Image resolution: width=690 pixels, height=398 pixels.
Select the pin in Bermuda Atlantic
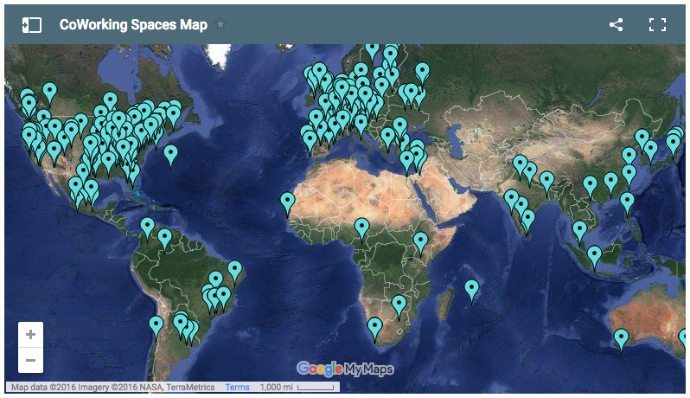pyautogui.click(x=171, y=155)
